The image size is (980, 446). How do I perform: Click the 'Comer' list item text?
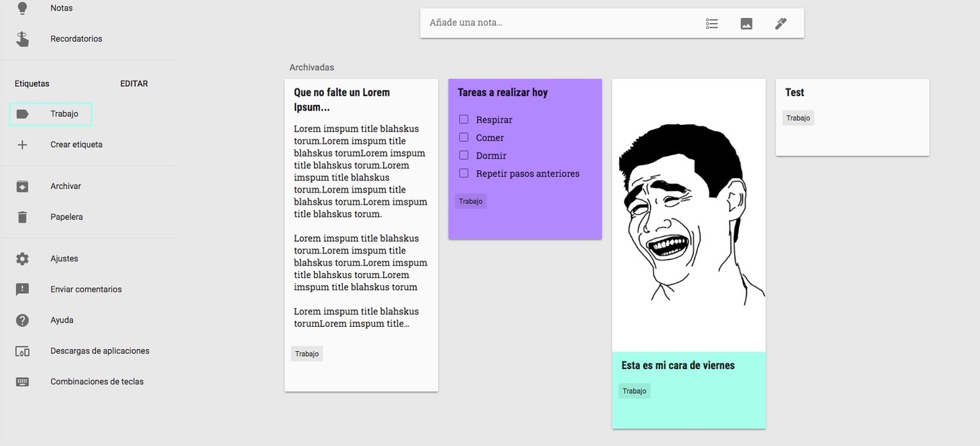[490, 138]
